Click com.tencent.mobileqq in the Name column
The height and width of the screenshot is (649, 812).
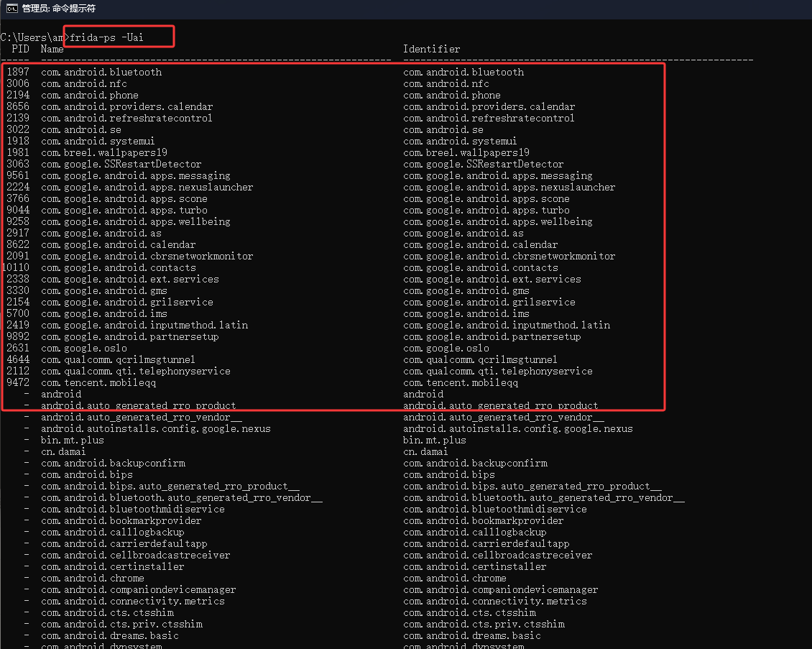(98, 383)
